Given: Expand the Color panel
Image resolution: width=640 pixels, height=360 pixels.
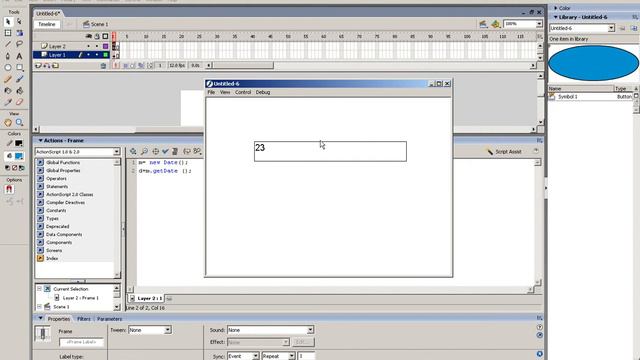Looking at the screenshot, I should 556,8.
